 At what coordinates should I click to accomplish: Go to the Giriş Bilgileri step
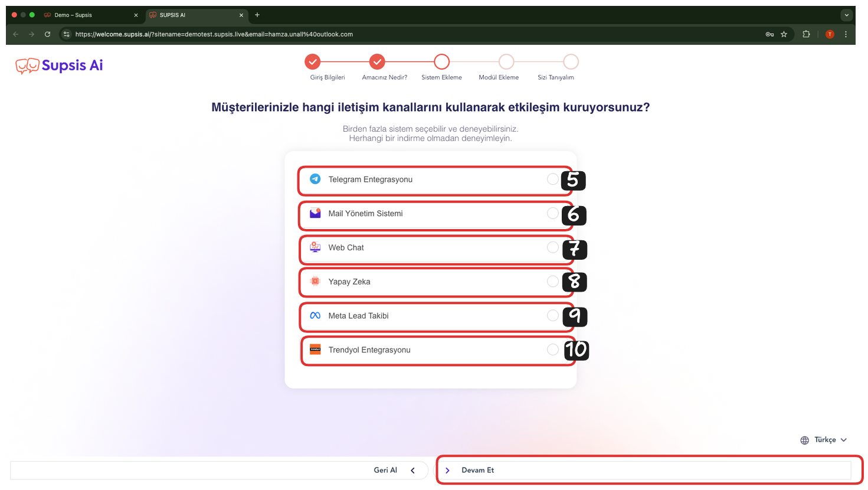tap(313, 61)
